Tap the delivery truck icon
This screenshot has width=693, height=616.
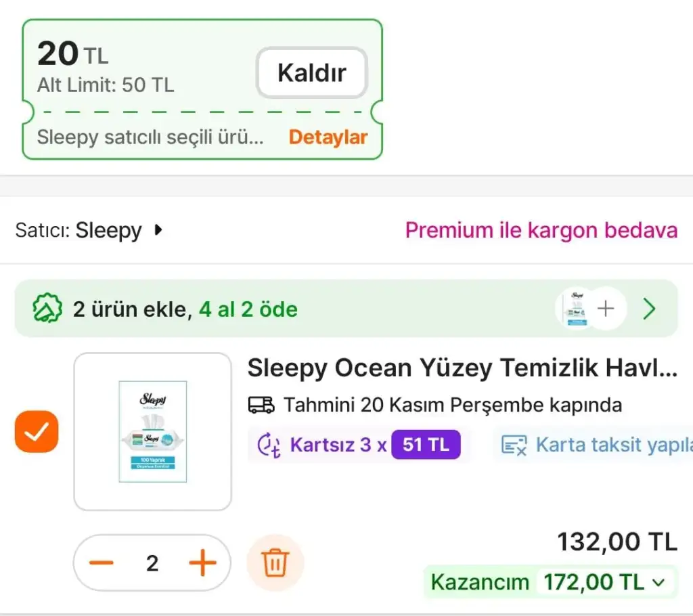click(x=261, y=405)
